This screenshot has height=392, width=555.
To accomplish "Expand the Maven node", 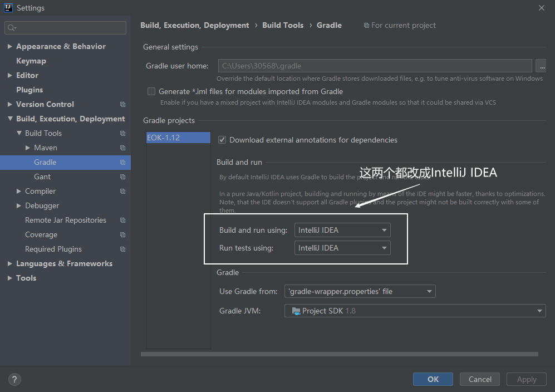I will pos(28,148).
